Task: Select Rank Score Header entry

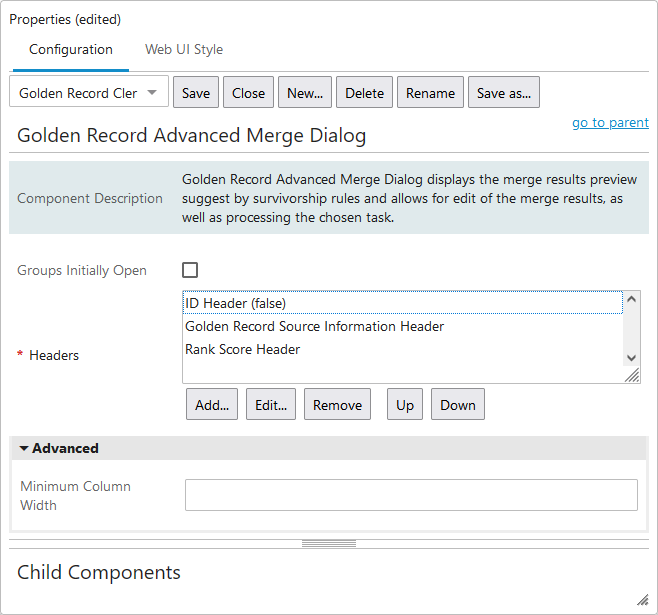Action: coord(243,349)
